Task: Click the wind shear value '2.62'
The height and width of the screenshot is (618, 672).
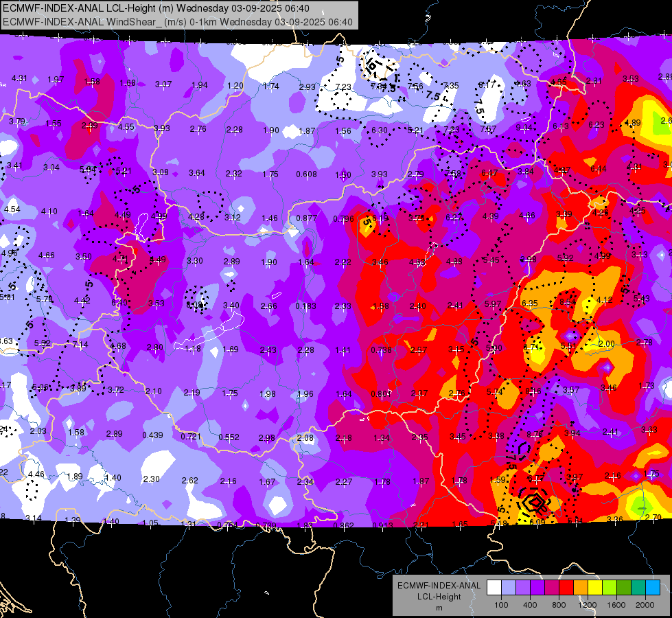Action: (x=190, y=481)
